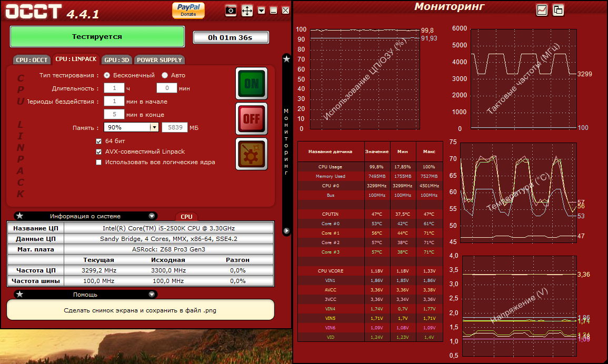Click the star atop the Мониторинг side strip

tap(286, 59)
